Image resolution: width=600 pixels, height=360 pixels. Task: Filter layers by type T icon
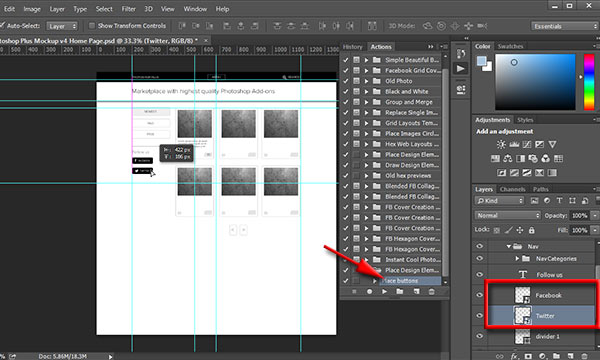(559, 200)
